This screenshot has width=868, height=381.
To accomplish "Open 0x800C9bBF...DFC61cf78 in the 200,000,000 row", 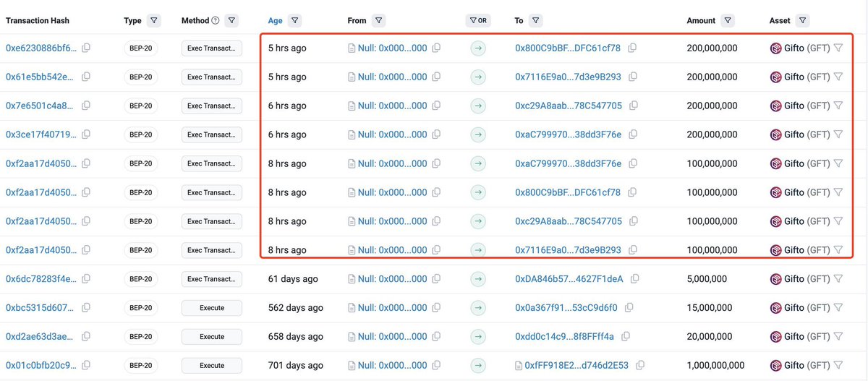I will coord(568,48).
